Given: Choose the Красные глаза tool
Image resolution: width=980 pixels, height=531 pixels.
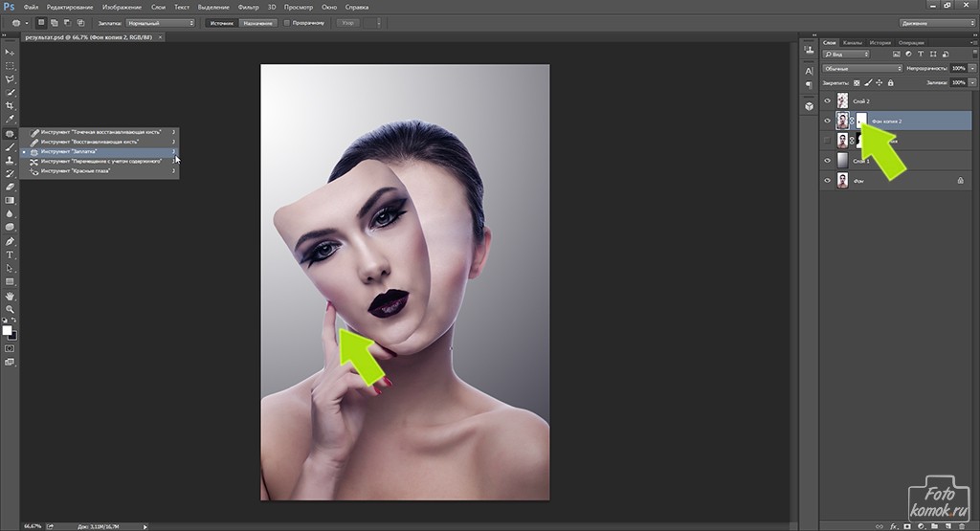Looking at the screenshot, I should [100, 170].
